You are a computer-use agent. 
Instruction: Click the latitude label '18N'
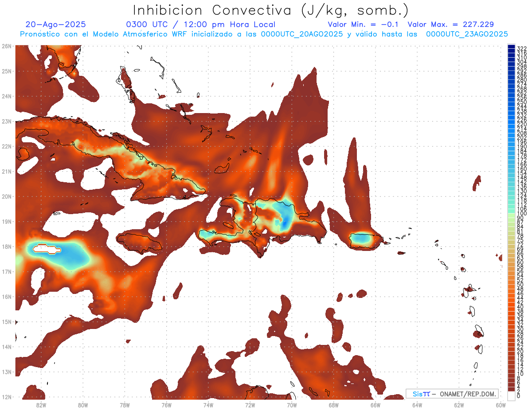coord(6,247)
